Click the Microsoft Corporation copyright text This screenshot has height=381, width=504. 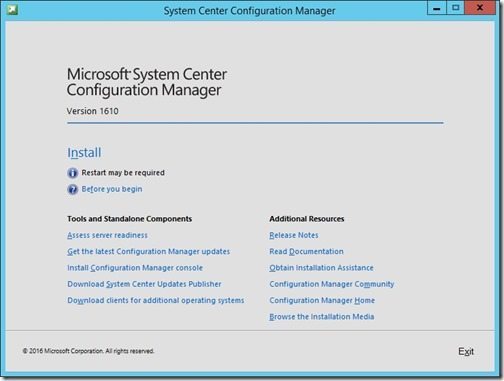88,351
